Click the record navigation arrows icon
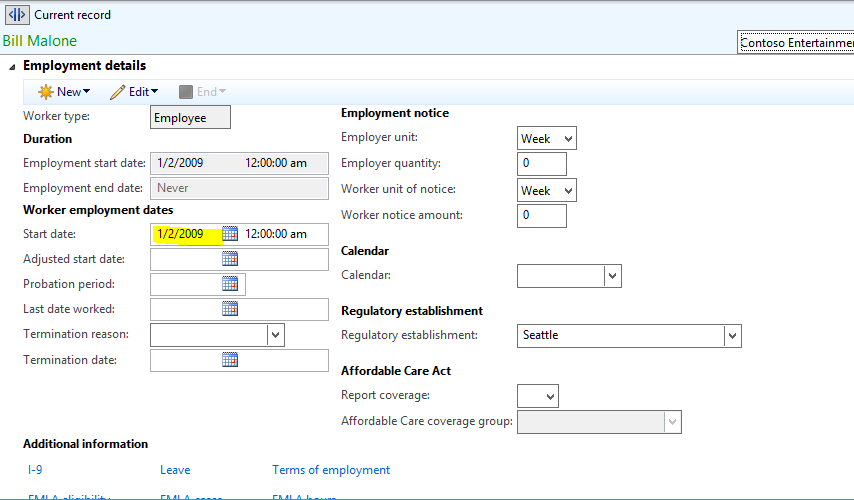The width and height of the screenshot is (854, 500). [17, 15]
